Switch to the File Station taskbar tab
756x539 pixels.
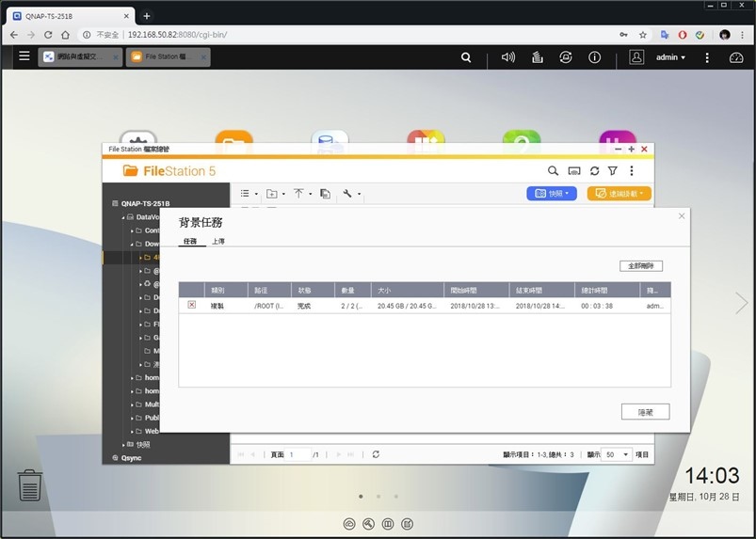[x=169, y=56]
